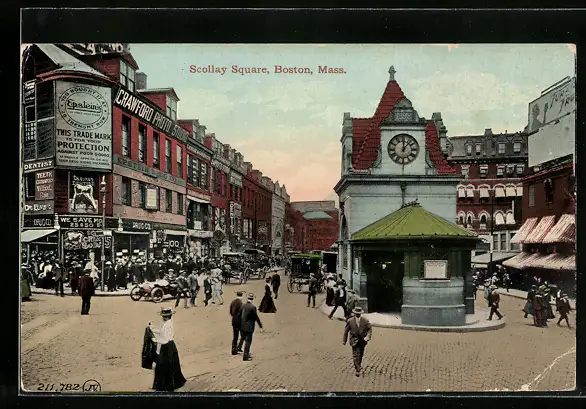Screen dimensions: 586x409
Task: Click the tower clock face
Action: tap(403, 149)
